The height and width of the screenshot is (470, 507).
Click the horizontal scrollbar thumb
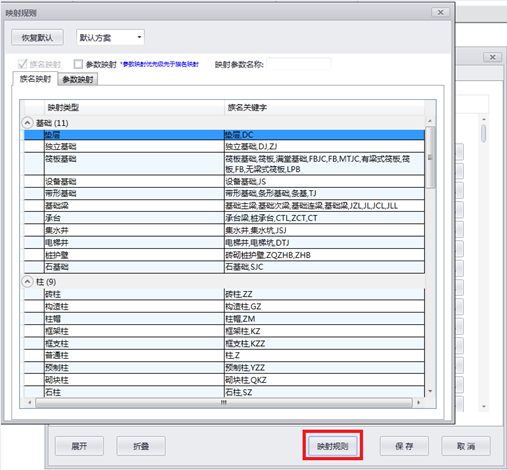click(x=224, y=403)
